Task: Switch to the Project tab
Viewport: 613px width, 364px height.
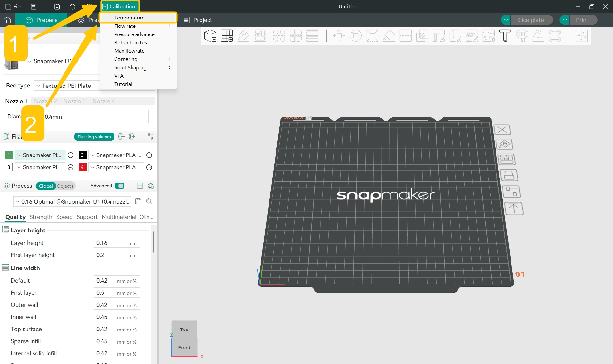Action: [x=197, y=20]
